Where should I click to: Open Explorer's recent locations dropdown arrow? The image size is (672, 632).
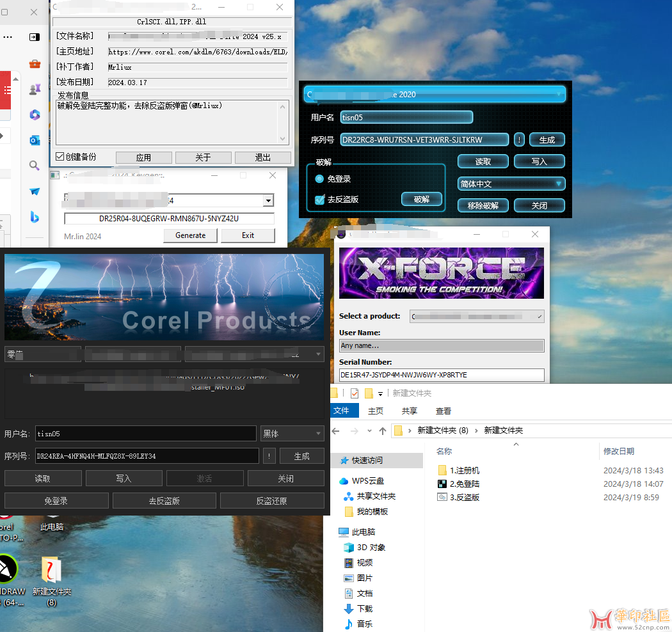point(369,431)
